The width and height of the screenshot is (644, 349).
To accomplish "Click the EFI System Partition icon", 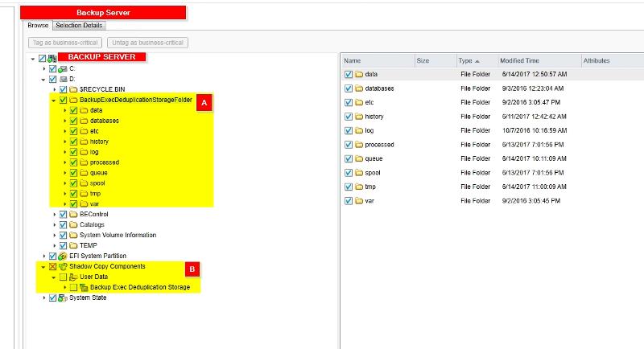I will point(62,256).
